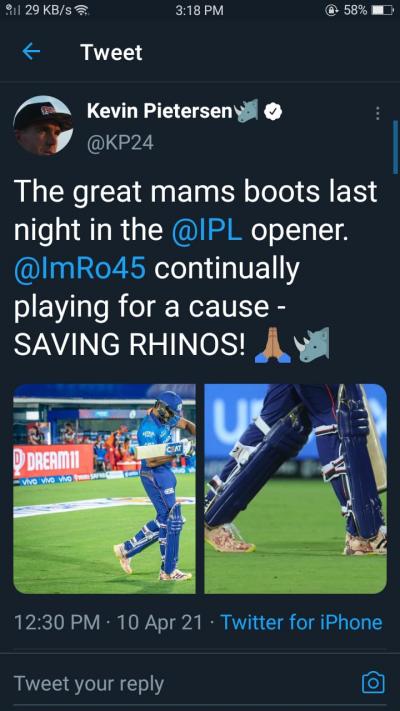Open Kevin Pietersen's profile picture
The image size is (400, 711).
[43, 125]
